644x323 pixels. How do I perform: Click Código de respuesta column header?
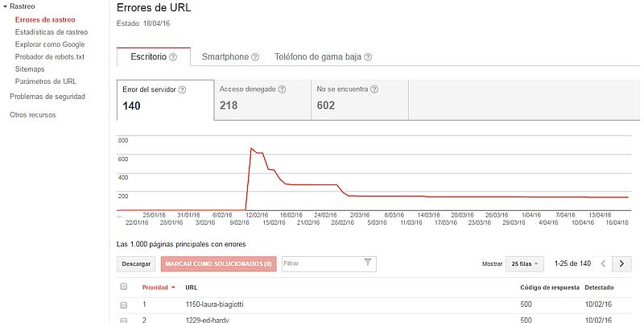[x=550, y=288]
